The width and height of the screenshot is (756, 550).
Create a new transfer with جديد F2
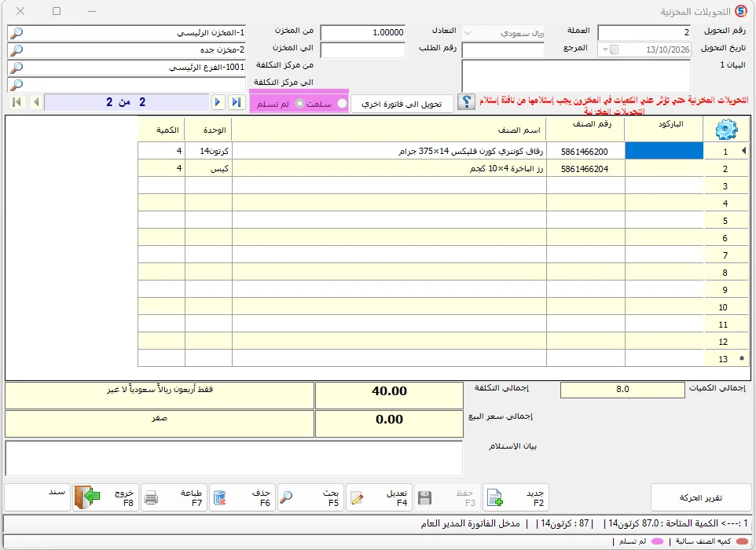click(x=516, y=497)
